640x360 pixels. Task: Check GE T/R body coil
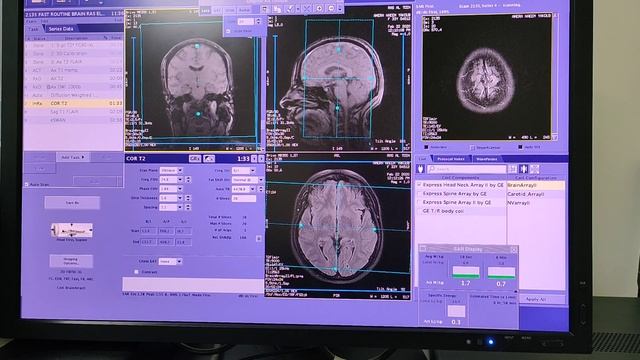pyautogui.click(x=419, y=211)
